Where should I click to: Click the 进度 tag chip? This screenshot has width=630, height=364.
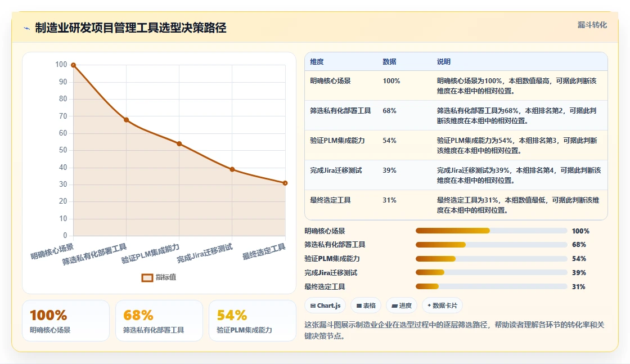[x=402, y=305]
